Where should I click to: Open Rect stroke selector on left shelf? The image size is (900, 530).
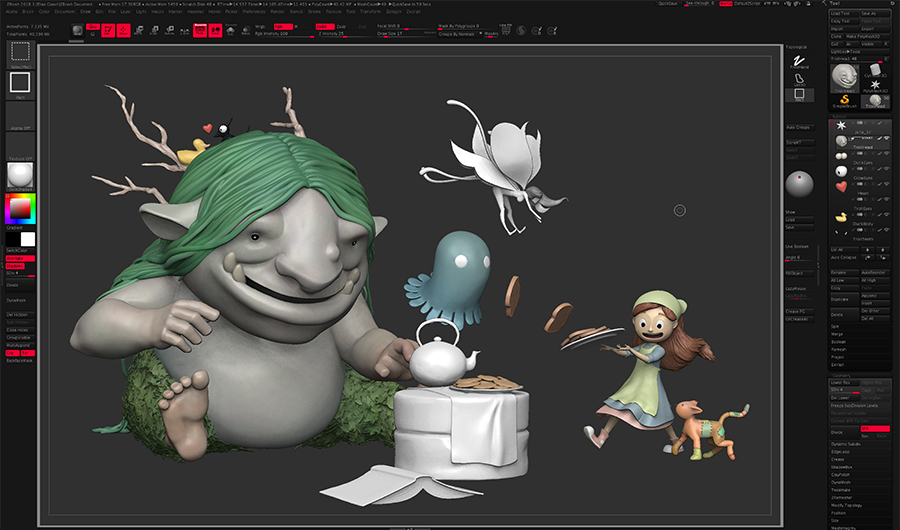click(20, 85)
